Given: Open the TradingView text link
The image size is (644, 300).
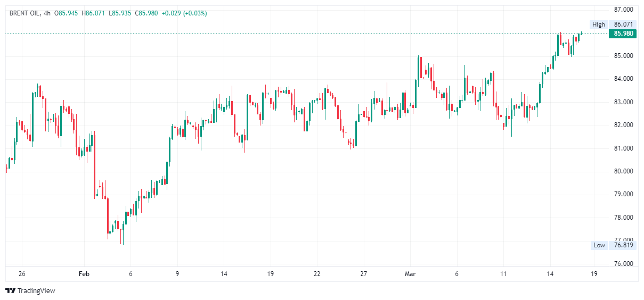Looking at the screenshot, I should point(36,290).
